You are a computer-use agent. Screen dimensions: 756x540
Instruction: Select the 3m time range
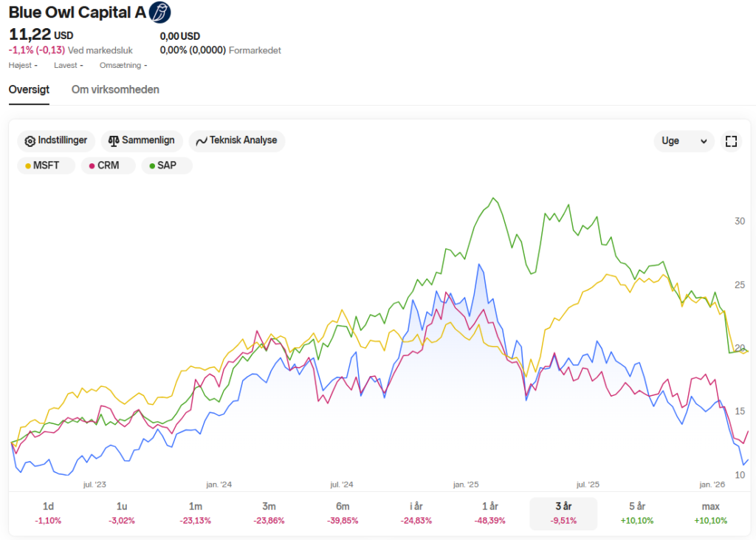(269, 513)
